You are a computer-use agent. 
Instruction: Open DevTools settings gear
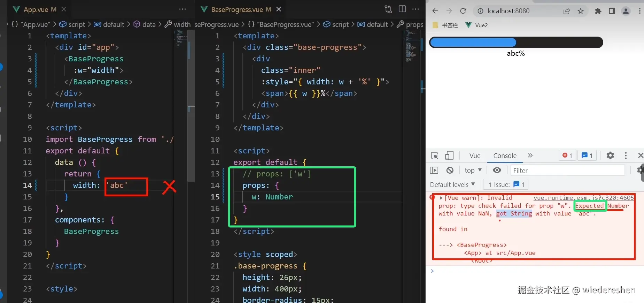(x=610, y=156)
